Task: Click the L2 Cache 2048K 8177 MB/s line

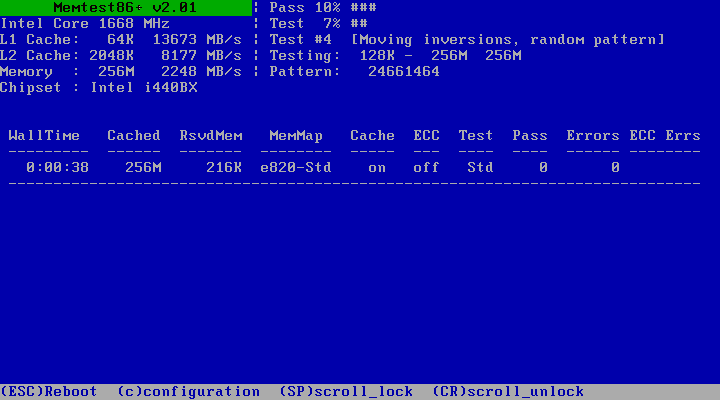Action: 121,56
